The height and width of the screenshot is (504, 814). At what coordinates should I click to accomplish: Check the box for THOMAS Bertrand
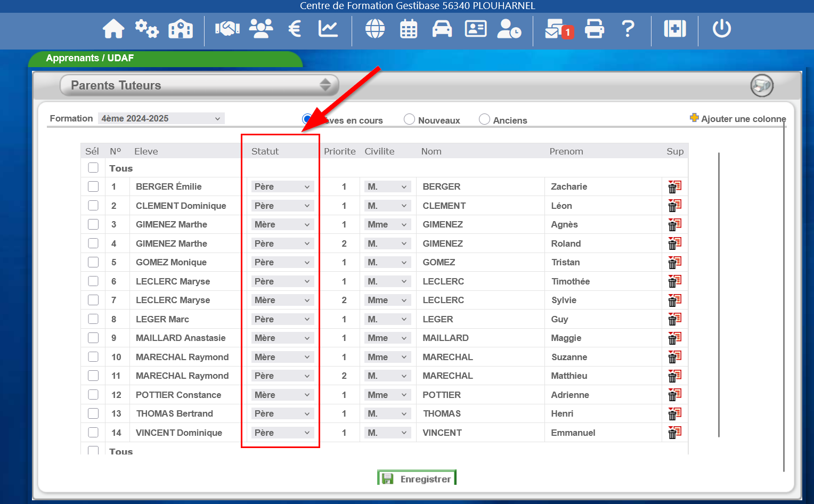(93, 413)
